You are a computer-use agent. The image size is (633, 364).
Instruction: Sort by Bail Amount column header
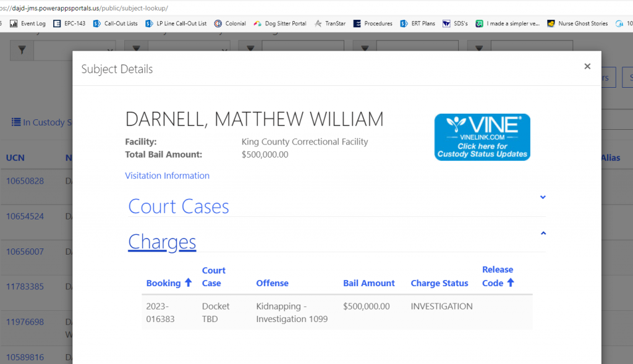coord(368,283)
